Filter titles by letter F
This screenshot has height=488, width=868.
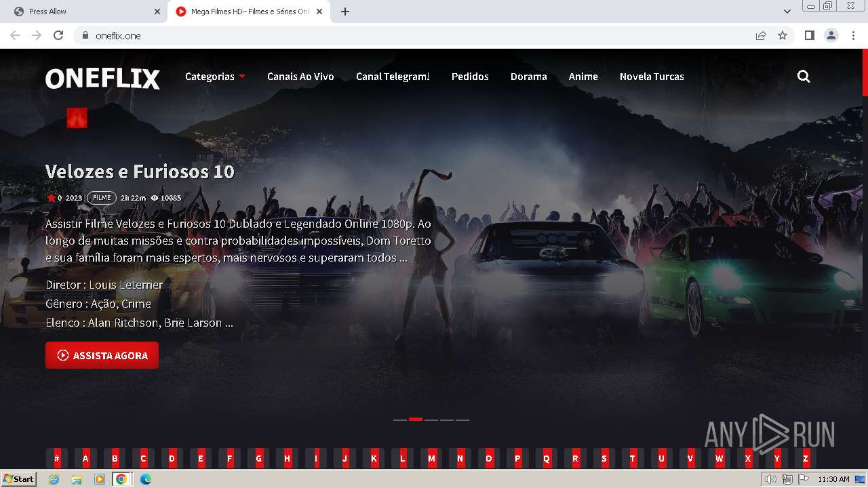[x=230, y=458]
